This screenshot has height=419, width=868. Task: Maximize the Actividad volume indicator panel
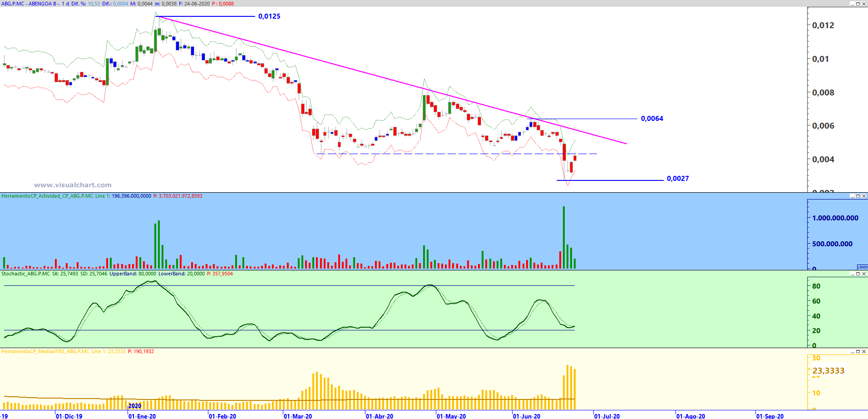click(858, 196)
